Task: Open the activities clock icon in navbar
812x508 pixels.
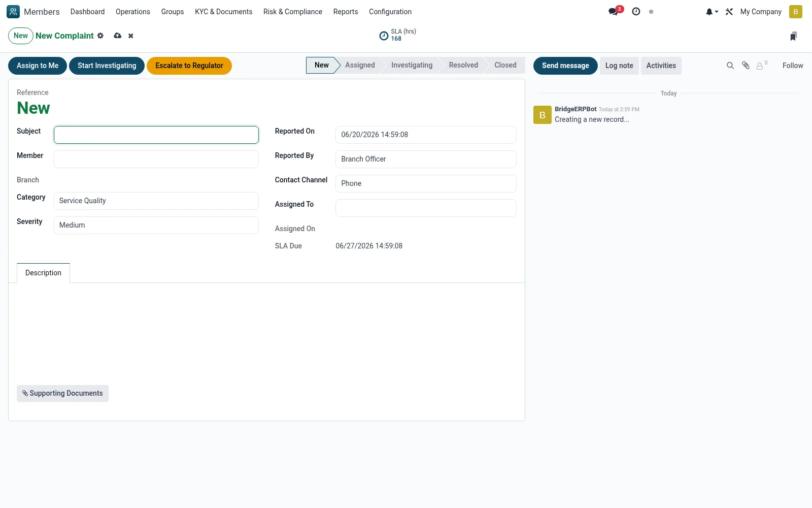Action: pyautogui.click(x=636, y=12)
